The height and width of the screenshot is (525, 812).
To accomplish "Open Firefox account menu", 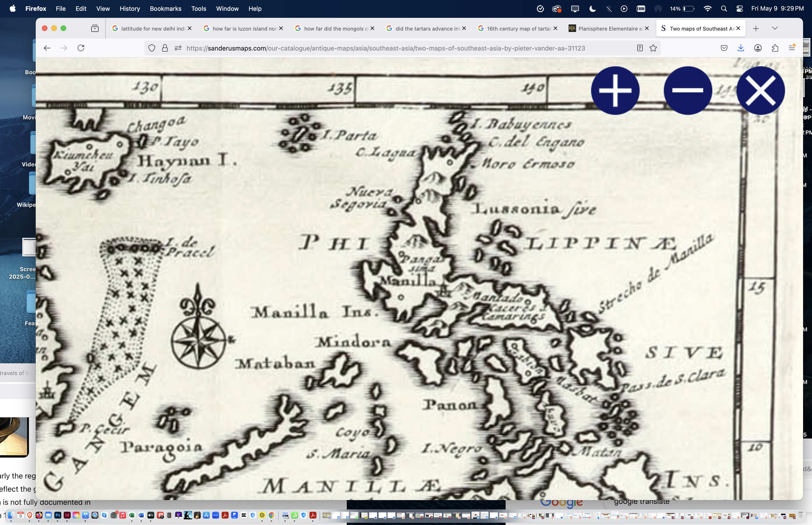I will 758,48.
